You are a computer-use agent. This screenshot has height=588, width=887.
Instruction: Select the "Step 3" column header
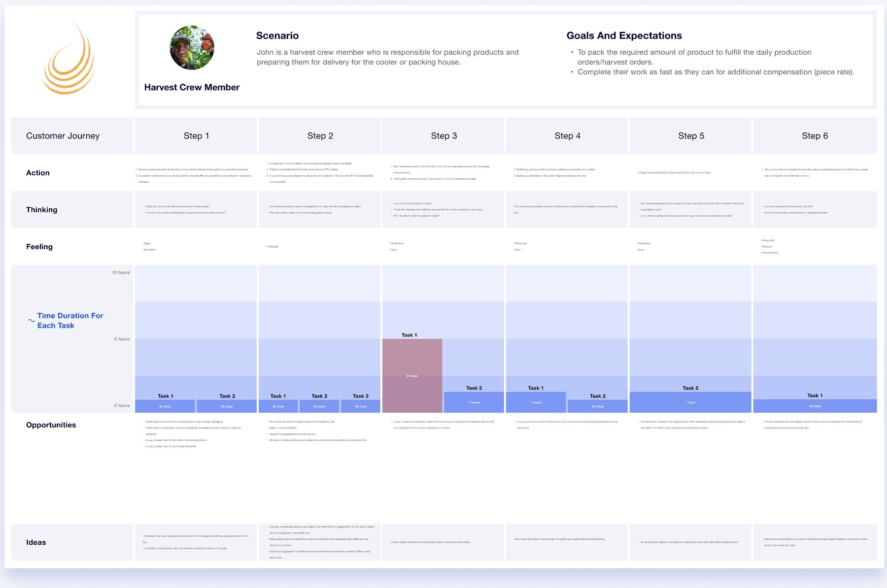pos(443,135)
